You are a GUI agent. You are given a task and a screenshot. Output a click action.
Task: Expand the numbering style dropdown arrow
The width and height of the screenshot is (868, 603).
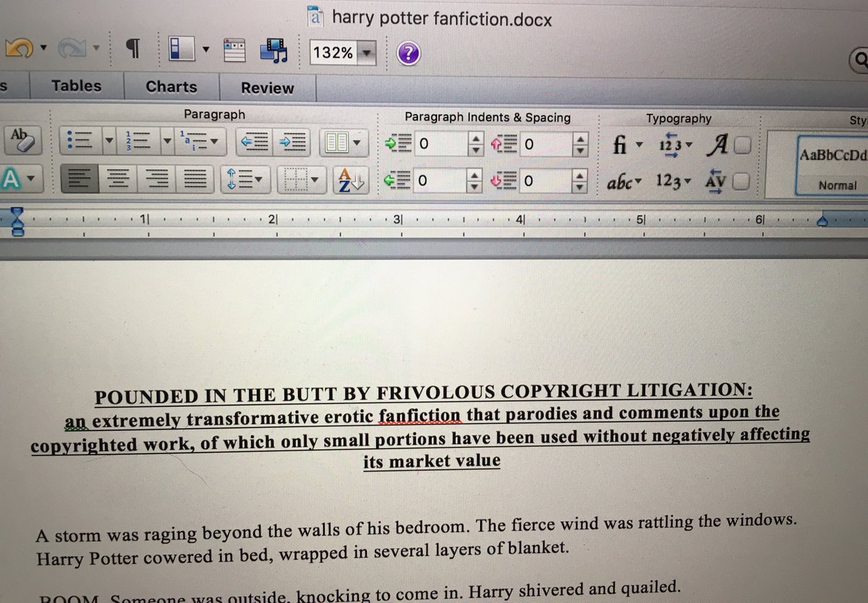(166, 141)
